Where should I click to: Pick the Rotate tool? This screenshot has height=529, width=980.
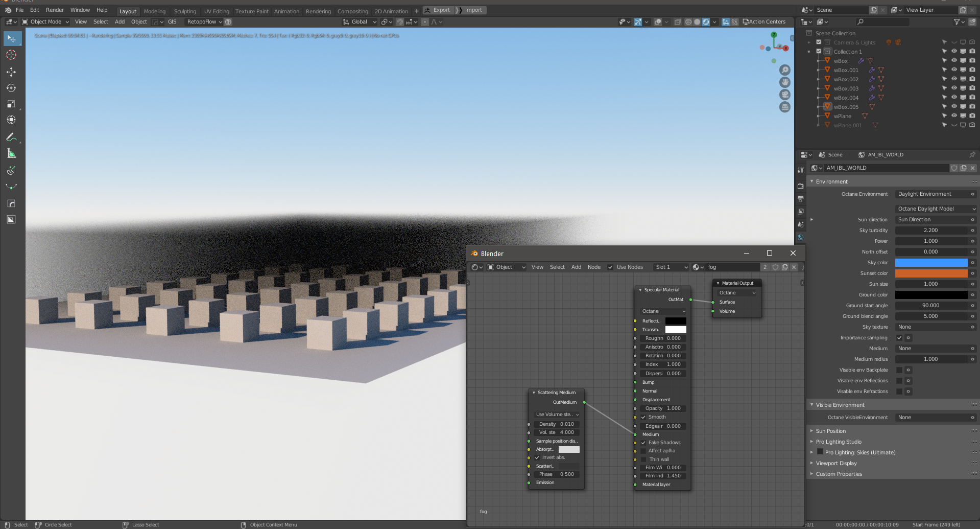(11, 88)
